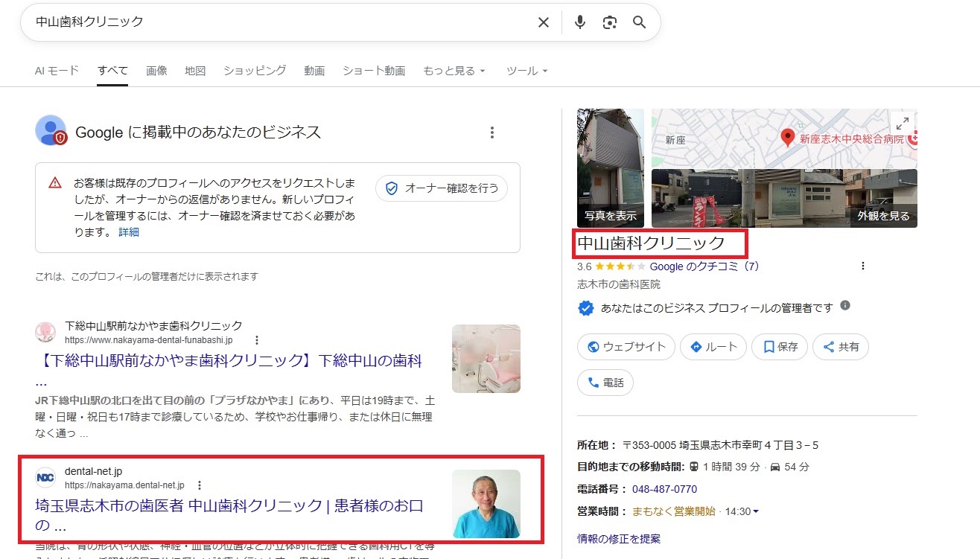Click the 外観を見る street view thumbnail
980x559 pixels.
(x=784, y=198)
